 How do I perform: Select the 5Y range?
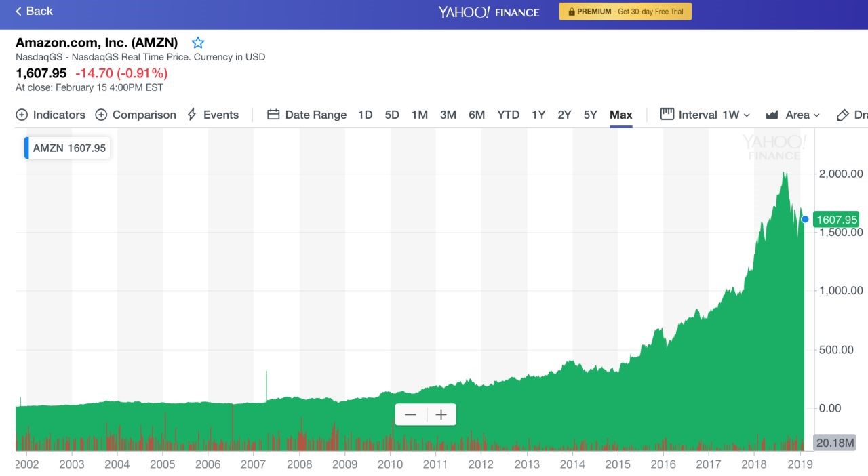click(591, 115)
